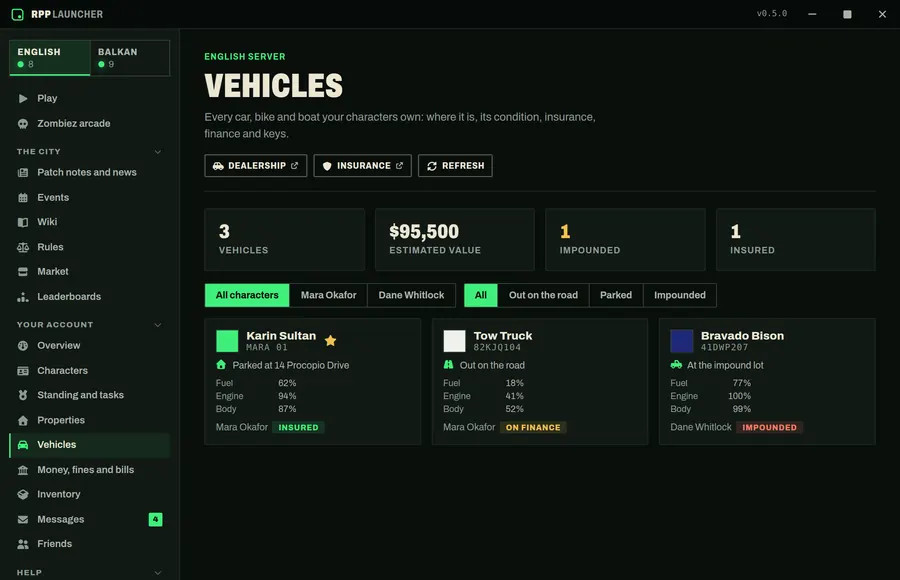This screenshot has width=900, height=580.
Task: Click the Zombiez arcade skull icon
Action: click(x=23, y=123)
